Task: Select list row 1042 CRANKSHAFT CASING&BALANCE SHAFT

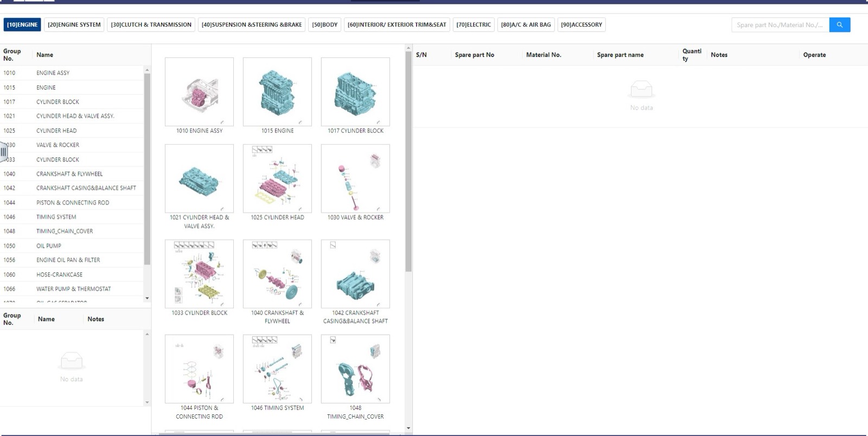Action: click(x=72, y=188)
